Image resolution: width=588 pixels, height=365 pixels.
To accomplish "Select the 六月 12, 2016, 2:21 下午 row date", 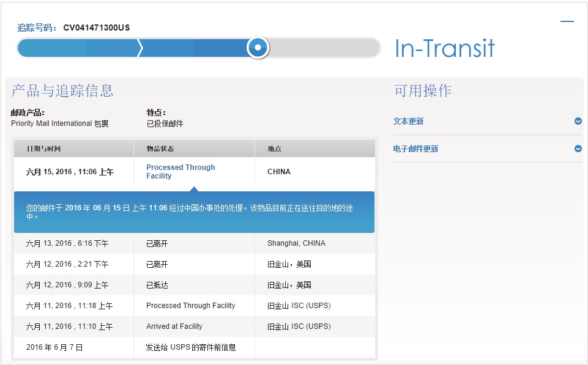I will 67,264.
